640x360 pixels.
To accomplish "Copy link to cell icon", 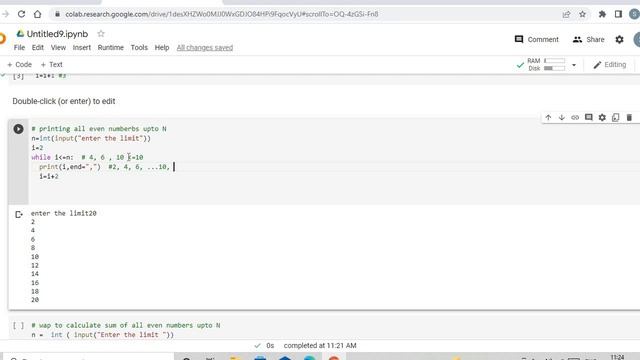I will 575,118.
